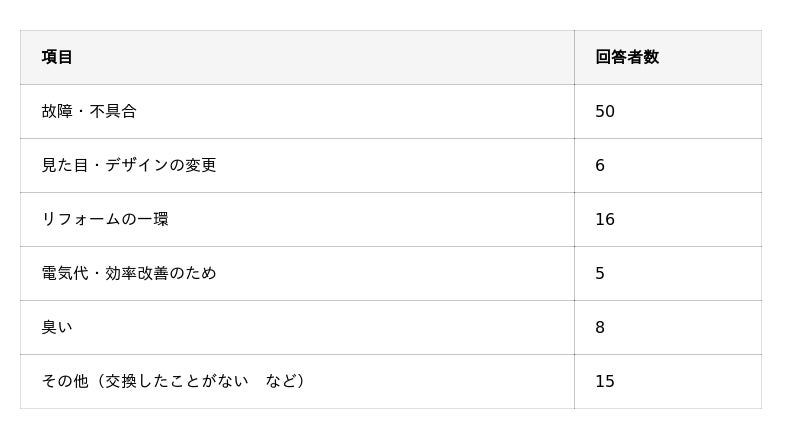Select the 臭い row label
800x439 pixels.
click(x=57, y=327)
